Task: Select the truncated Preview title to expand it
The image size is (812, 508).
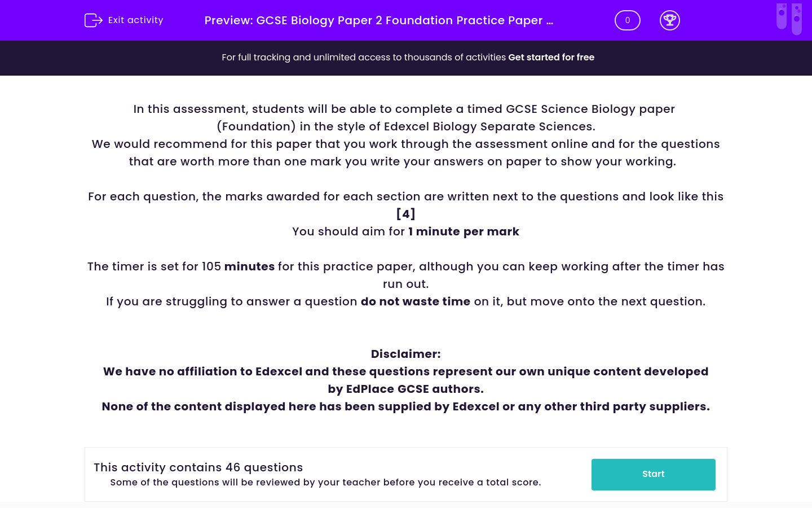Action: tap(378, 20)
